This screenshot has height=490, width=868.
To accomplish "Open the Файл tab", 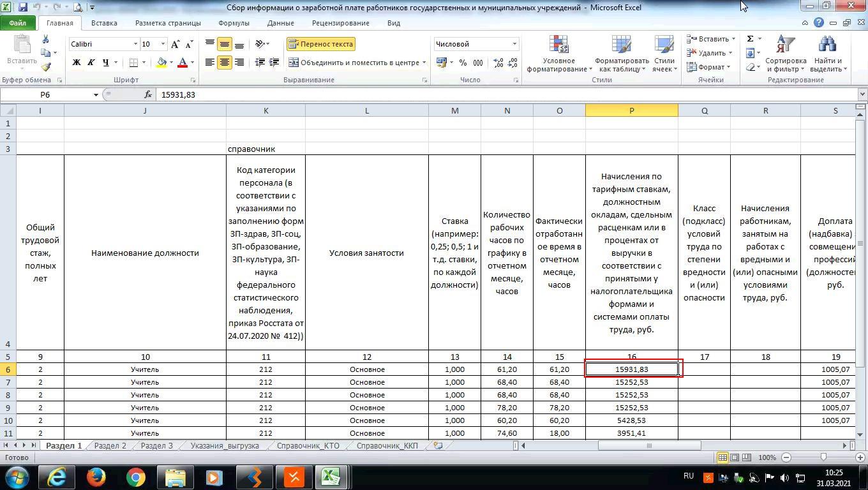I will click(18, 23).
